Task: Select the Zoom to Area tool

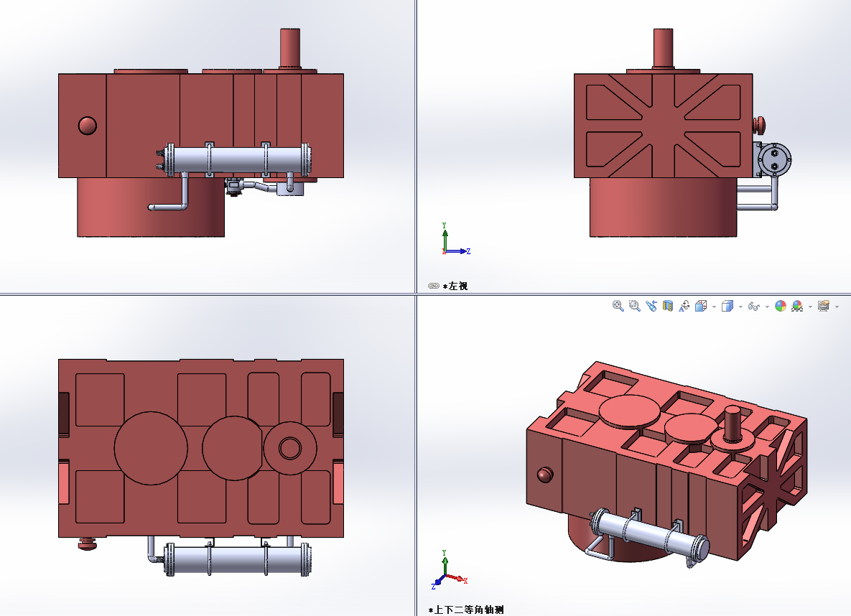Action: (x=634, y=306)
